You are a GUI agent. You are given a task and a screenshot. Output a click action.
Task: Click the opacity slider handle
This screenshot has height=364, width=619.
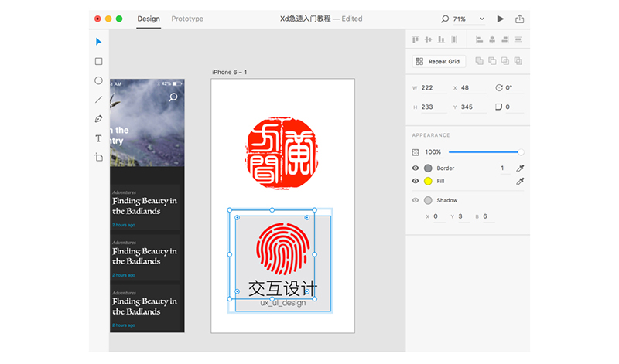(x=521, y=152)
